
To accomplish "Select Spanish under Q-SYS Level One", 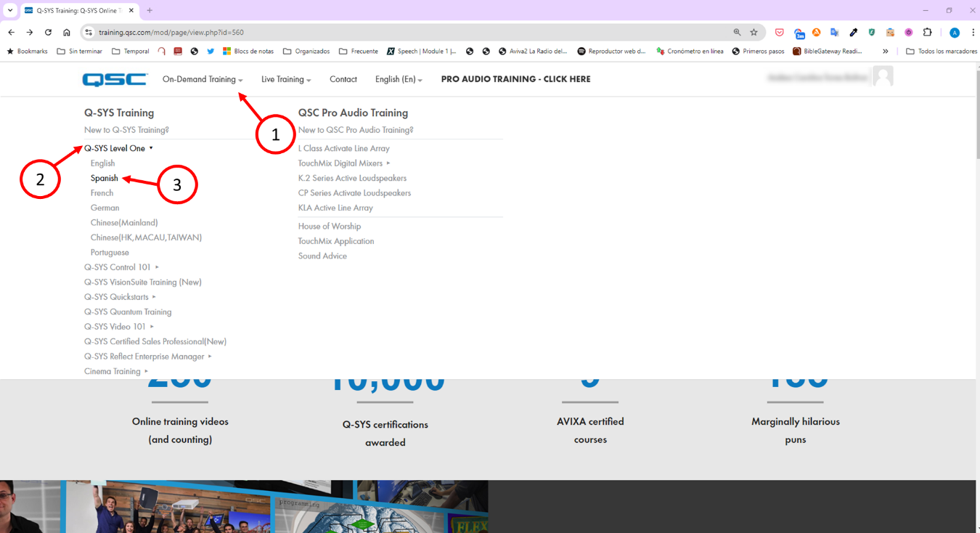I will tap(105, 178).
